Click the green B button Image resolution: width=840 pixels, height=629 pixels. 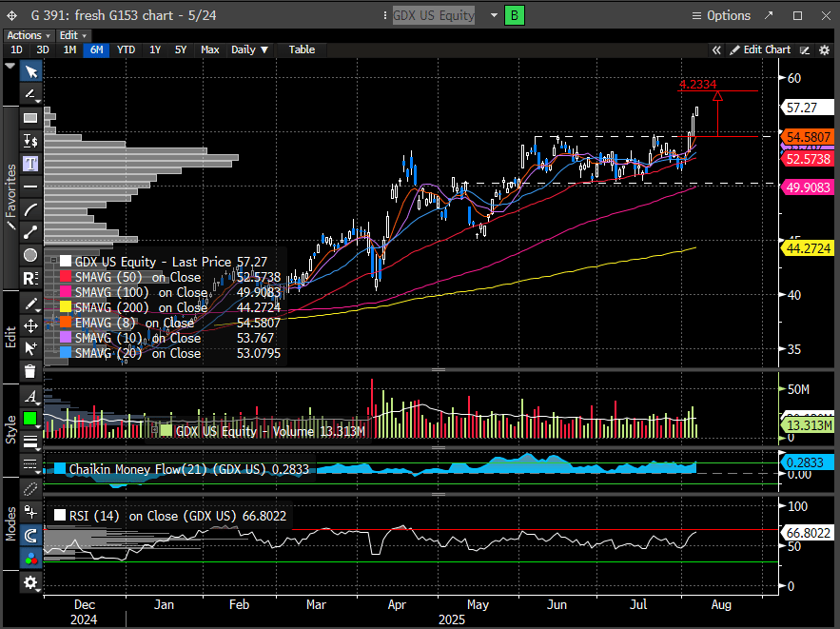pos(515,15)
